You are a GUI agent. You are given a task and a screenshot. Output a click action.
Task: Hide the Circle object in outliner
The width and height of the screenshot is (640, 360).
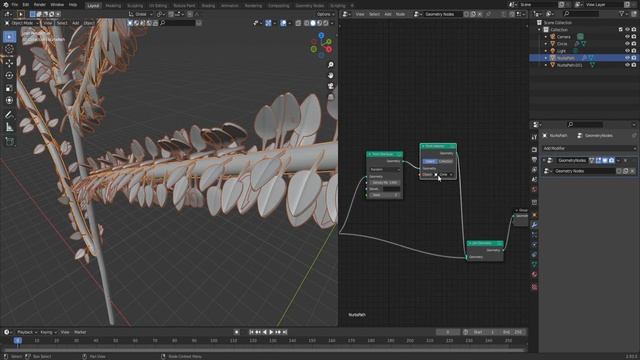point(627,44)
